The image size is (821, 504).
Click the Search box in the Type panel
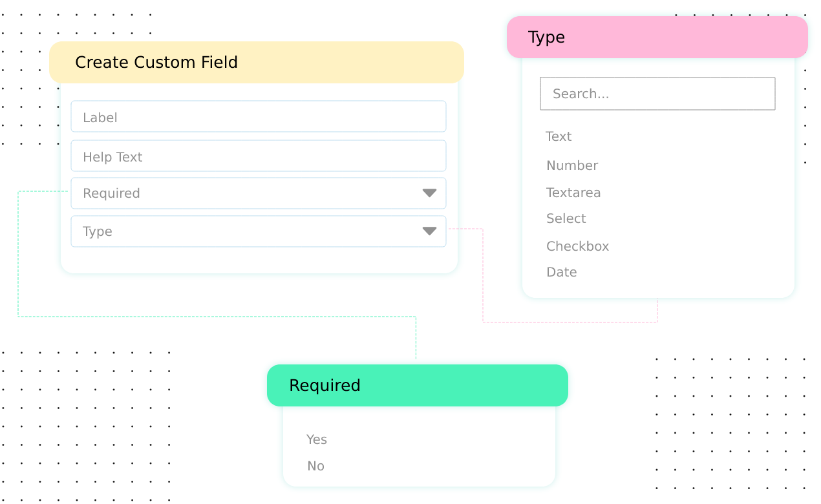point(657,94)
